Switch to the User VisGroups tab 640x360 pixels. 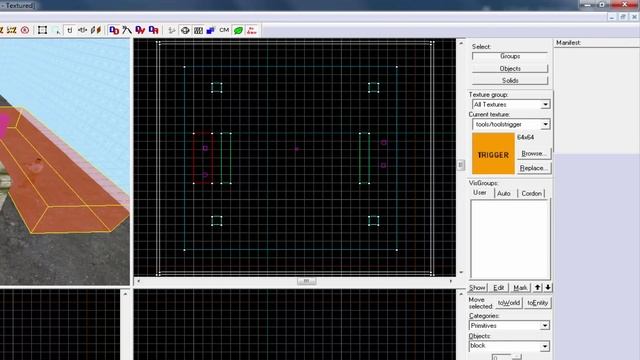pyautogui.click(x=480, y=193)
